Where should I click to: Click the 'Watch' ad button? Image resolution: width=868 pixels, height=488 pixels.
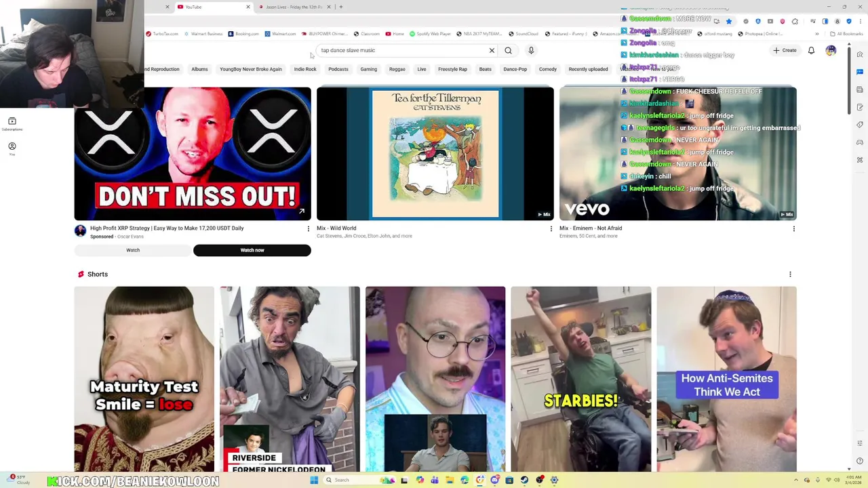(x=133, y=250)
